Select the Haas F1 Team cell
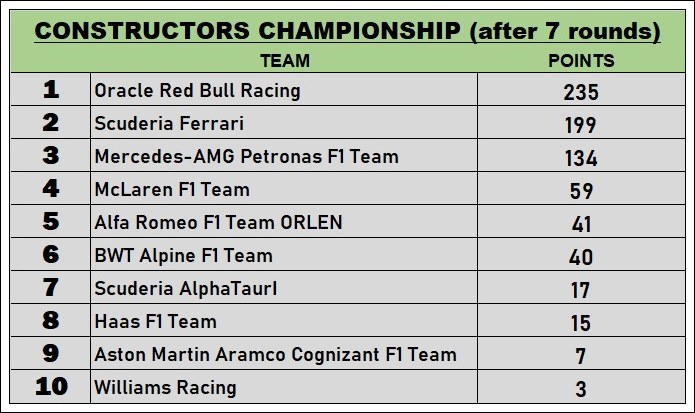This screenshot has height=413, width=695. (284, 320)
